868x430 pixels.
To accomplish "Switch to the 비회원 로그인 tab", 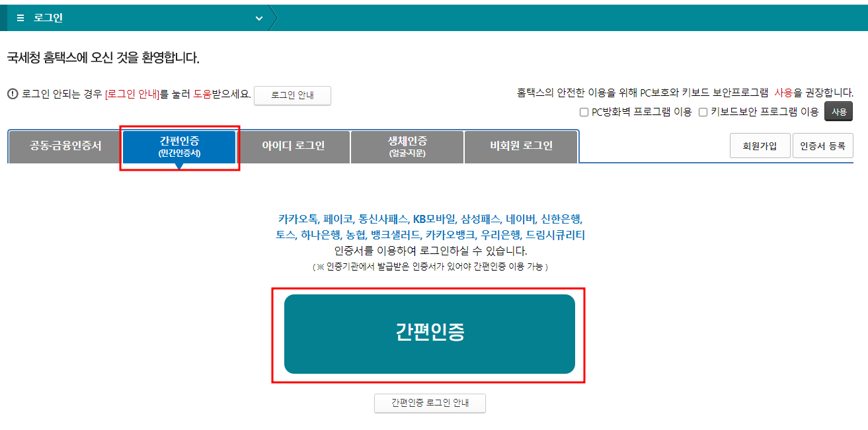I will (522, 146).
